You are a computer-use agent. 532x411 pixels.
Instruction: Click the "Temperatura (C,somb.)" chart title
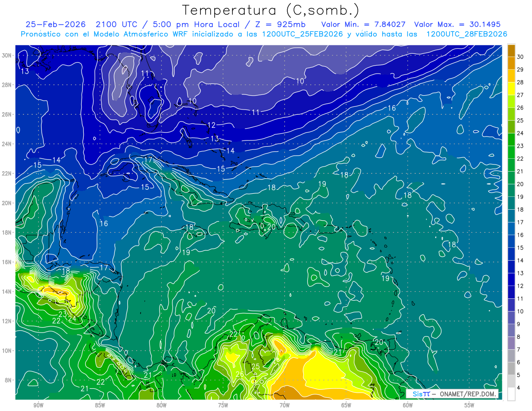click(x=270, y=10)
